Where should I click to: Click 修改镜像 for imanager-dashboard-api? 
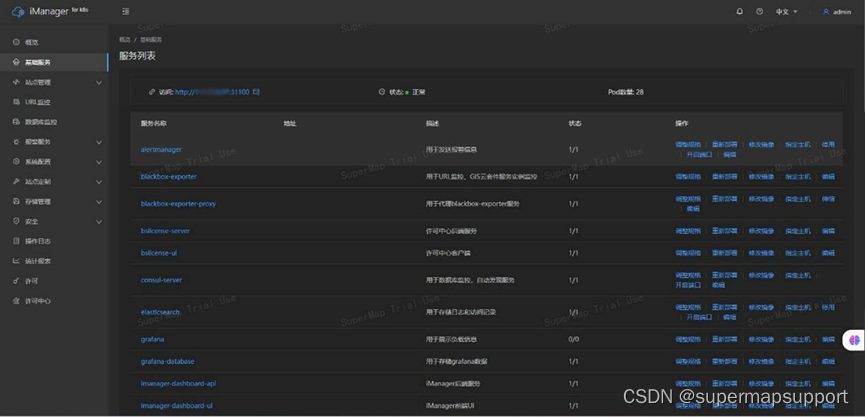(761, 383)
